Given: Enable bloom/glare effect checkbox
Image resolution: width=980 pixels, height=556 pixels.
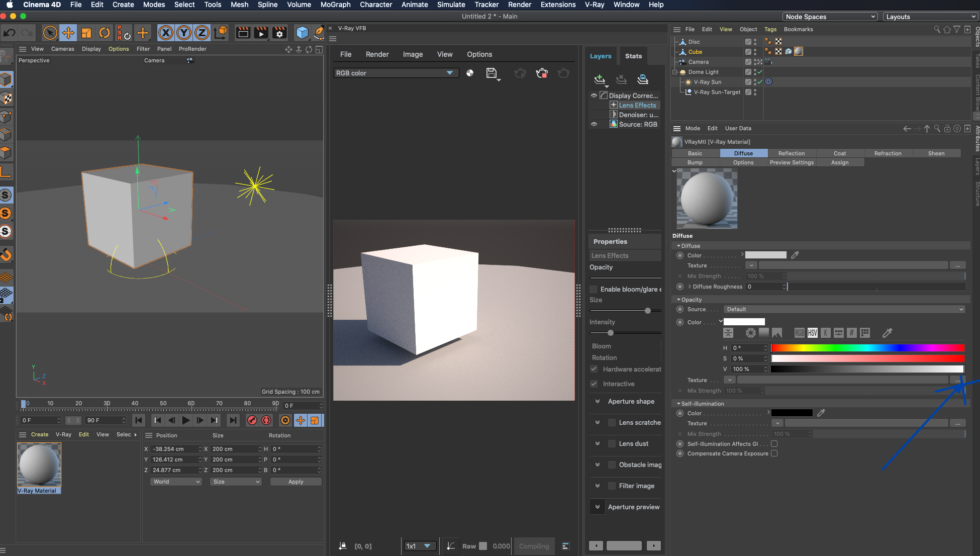Looking at the screenshot, I should (594, 289).
